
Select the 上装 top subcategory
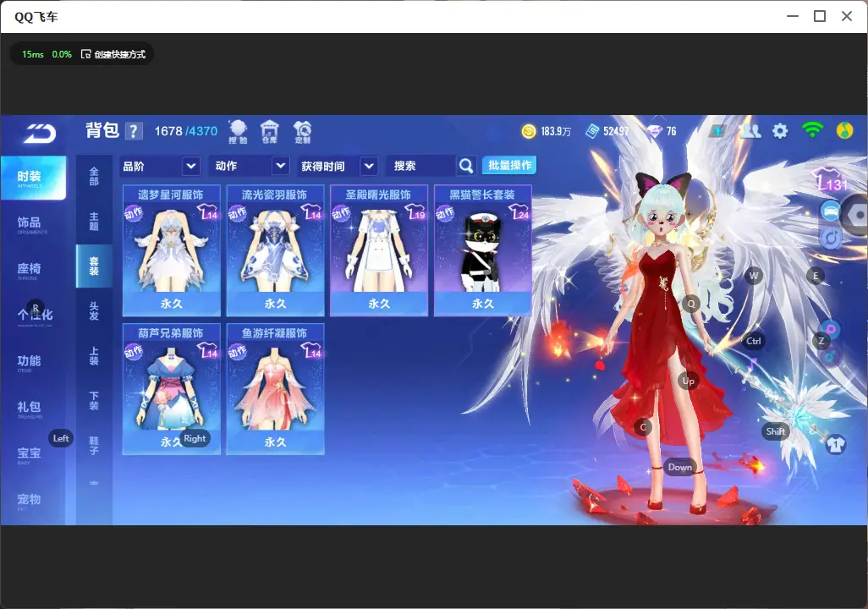point(94,356)
